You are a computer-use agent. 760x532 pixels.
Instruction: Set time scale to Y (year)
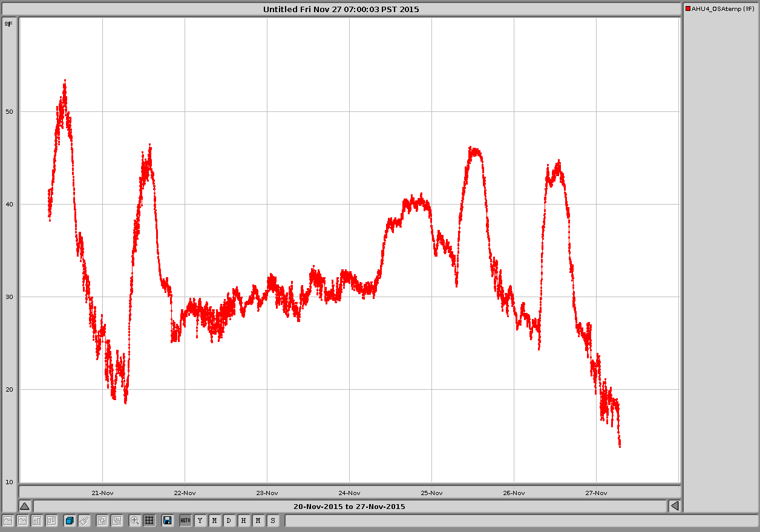click(x=200, y=521)
